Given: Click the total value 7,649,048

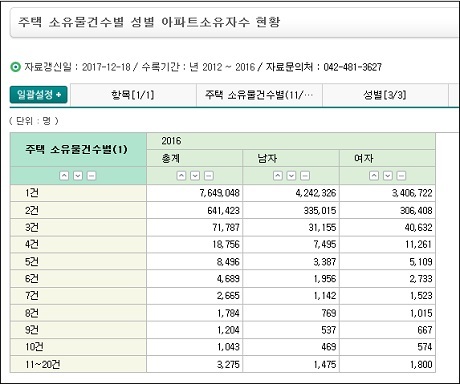Looking at the screenshot, I should click(x=219, y=193).
